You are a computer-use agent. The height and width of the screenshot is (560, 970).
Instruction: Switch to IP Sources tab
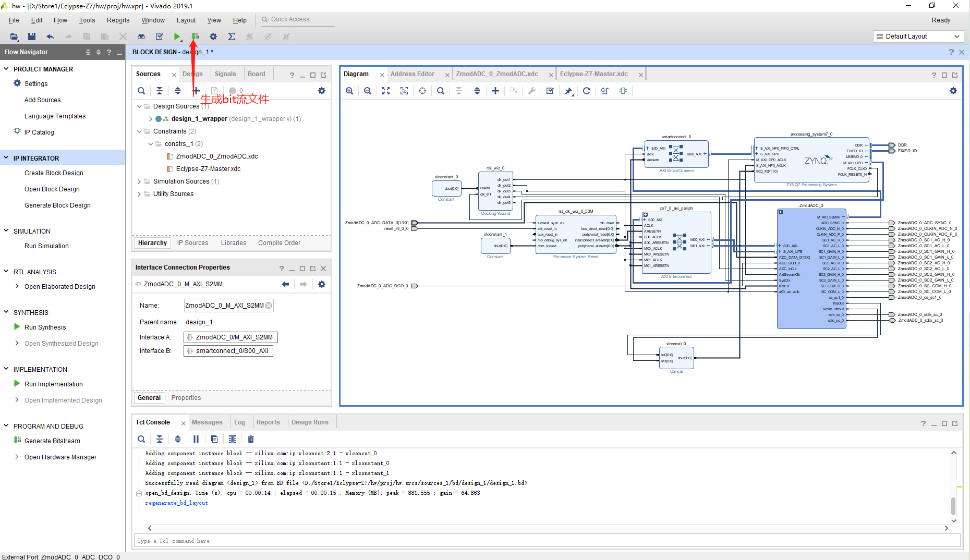(x=192, y=243)
